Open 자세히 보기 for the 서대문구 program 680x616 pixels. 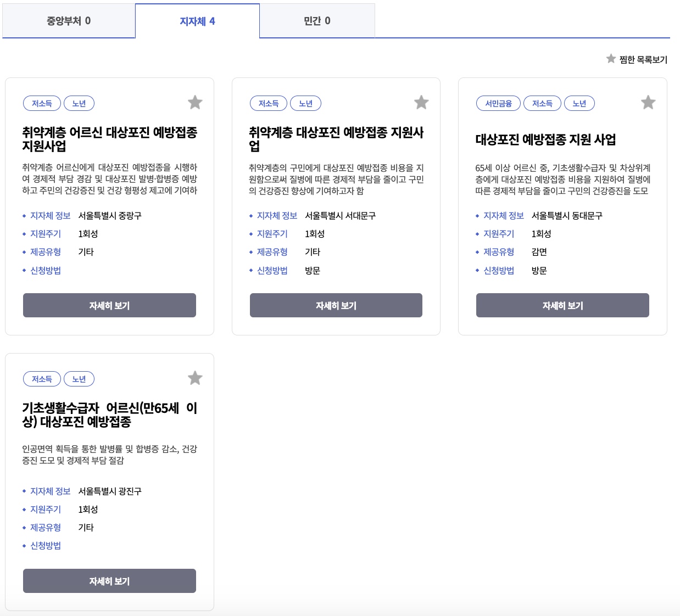click(336, 305)
